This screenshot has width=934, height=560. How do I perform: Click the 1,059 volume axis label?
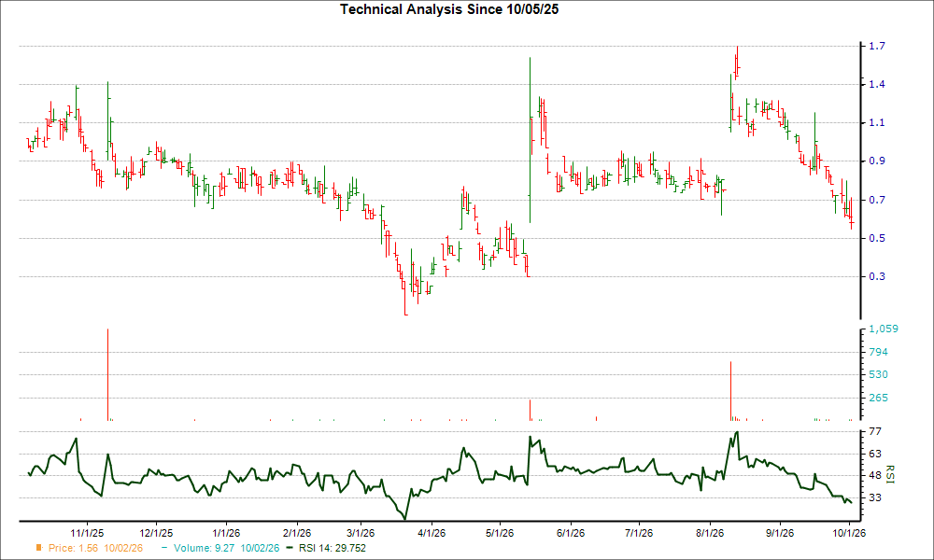[x=884, y=329]
